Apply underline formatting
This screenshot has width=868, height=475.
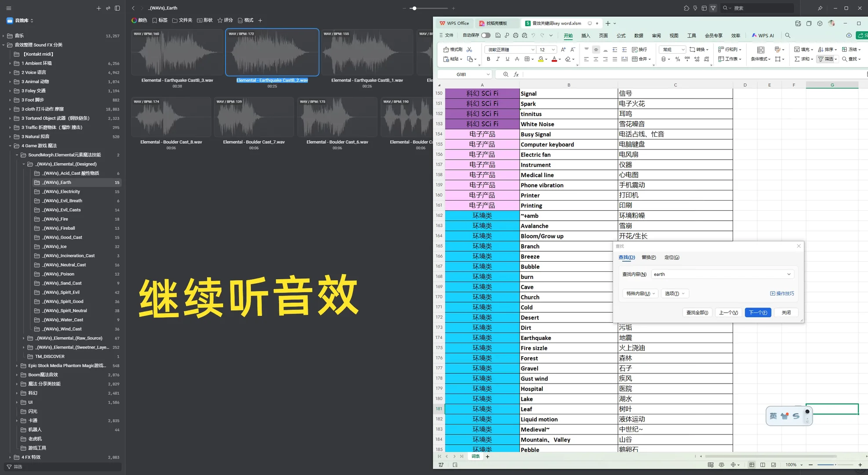pyautogui.click(x=507, y=59)
